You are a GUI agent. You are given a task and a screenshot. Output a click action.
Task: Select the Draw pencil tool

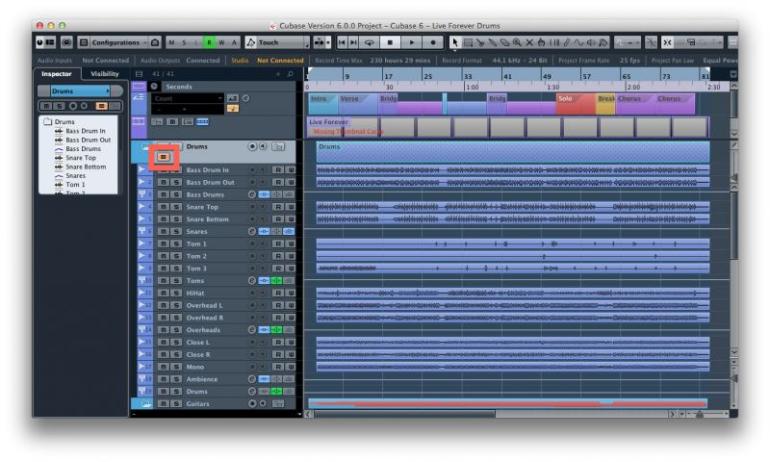pos(567,43)
